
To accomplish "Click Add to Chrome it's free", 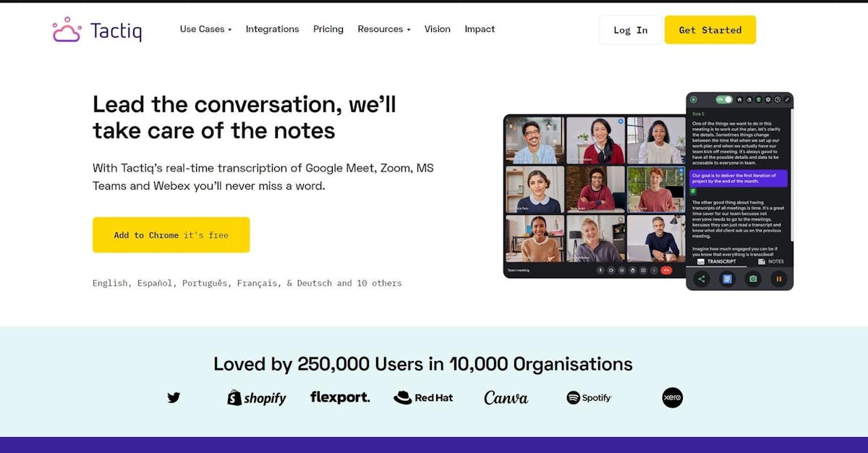I will 171,234.
